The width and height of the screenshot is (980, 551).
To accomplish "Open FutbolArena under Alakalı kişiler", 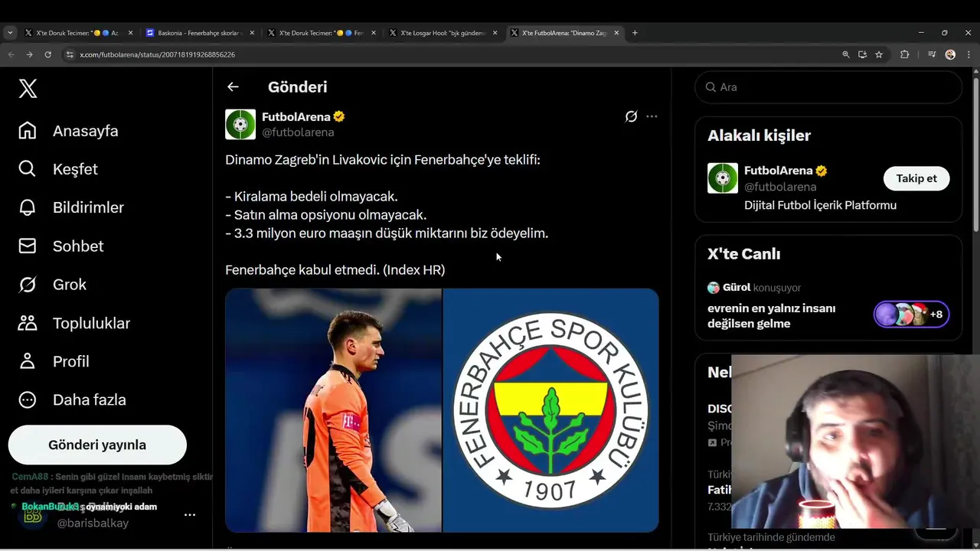I will 779,171.
